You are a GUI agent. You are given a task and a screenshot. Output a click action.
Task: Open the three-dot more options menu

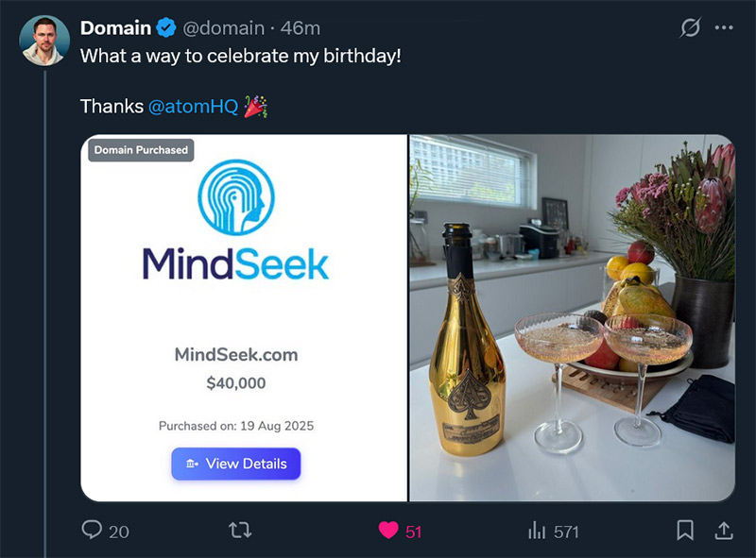coord(724,28)
